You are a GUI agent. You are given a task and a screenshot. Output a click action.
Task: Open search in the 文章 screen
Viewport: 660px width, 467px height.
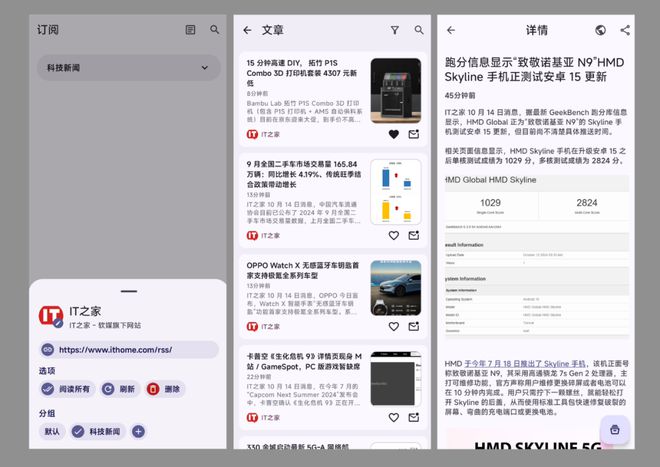pos(419,30)
